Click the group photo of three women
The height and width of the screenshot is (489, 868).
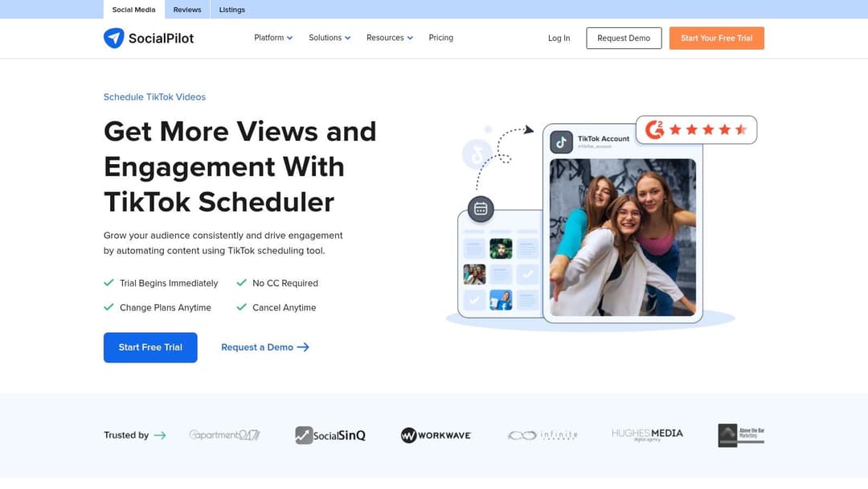click(623, 237)
